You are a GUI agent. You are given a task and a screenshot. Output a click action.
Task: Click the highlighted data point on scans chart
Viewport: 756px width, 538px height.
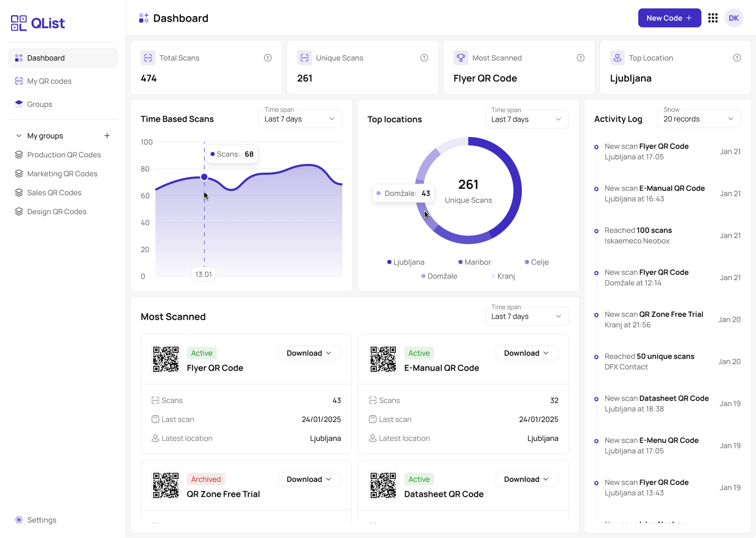(x=204, y=177)
